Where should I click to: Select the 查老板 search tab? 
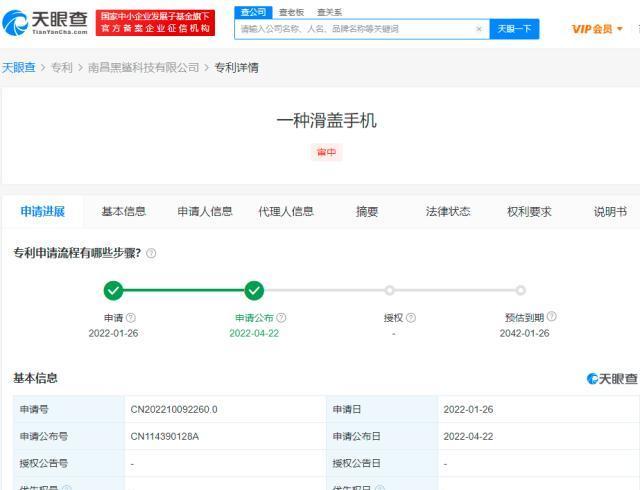point(291,13)
